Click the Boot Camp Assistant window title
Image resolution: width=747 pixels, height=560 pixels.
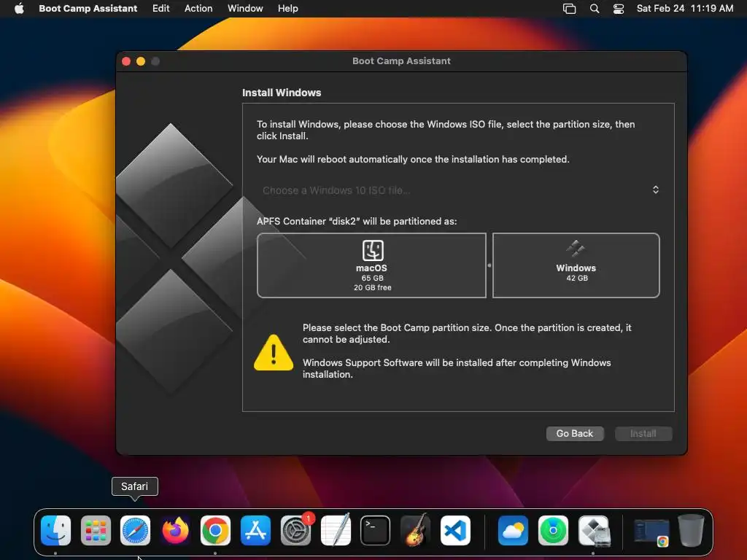point(402,61)
